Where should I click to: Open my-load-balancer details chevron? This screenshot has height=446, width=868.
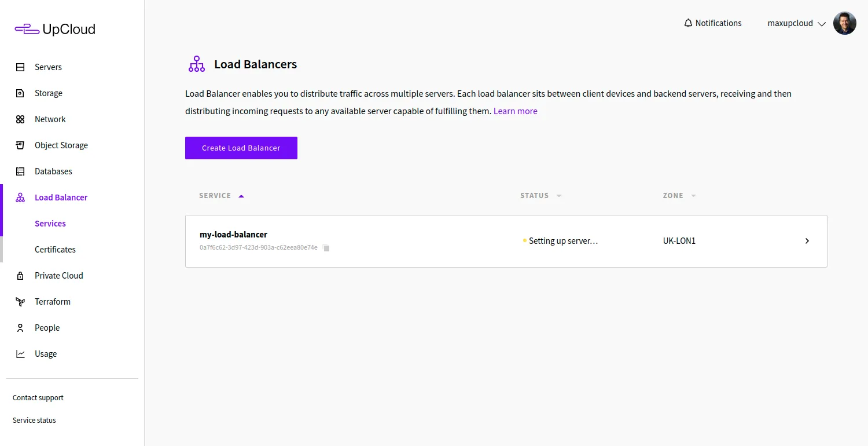[x=807, y=241]
